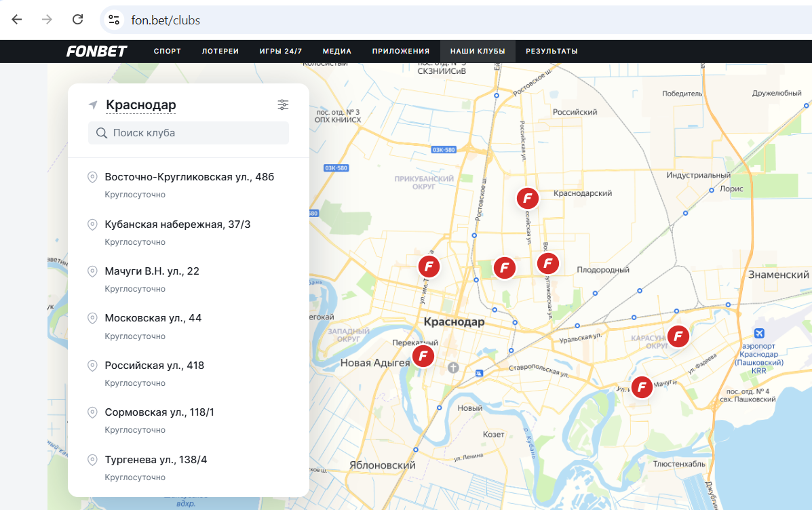Click Fonbet map marker near Плодородный
Viewport: 812px width, 510px height.
548,264
